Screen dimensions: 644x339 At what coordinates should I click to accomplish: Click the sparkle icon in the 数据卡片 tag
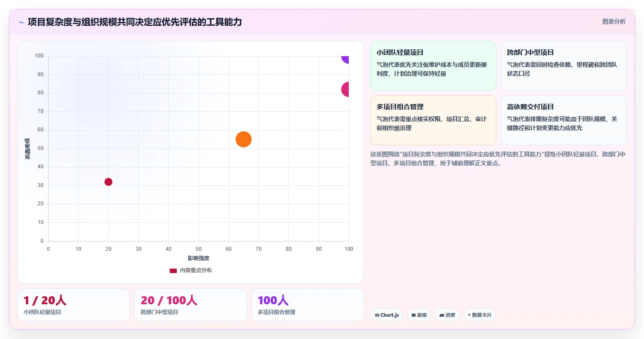coord(469,315)
